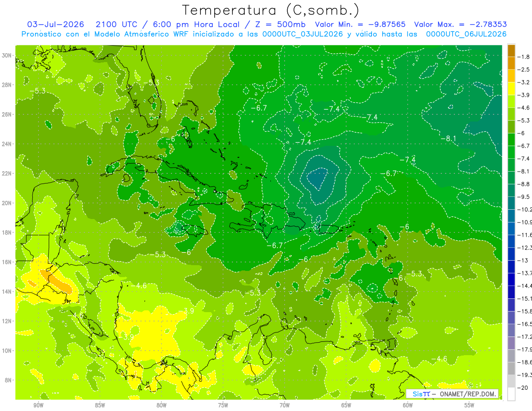Pick the legend swatch between -1.8 and -2.5
The height and width of the screenshot is (411, 532).
coord(511,63)
